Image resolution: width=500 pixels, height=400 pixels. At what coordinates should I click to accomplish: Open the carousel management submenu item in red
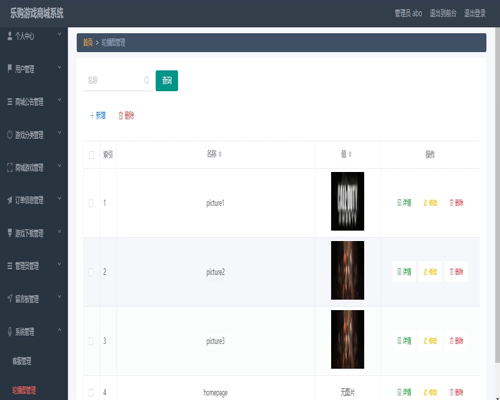24,390
